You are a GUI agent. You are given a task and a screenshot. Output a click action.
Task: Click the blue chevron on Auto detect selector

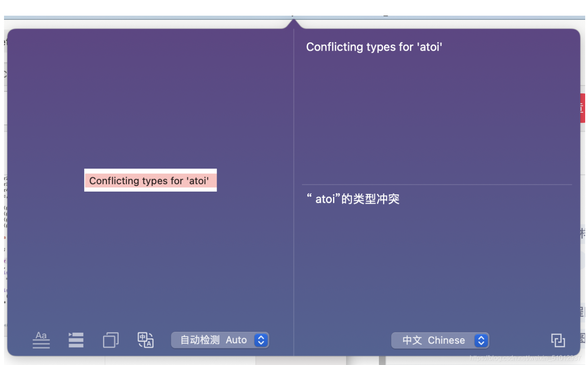(261, 340)
